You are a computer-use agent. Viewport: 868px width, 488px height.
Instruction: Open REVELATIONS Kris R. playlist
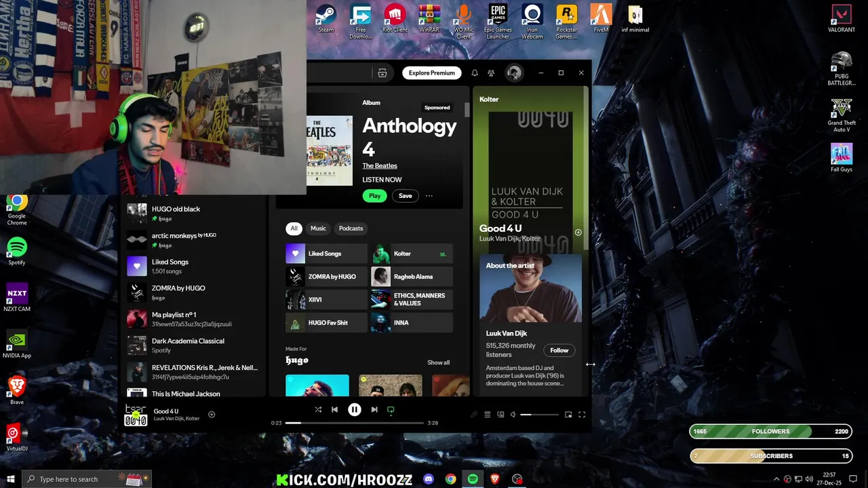194,371
